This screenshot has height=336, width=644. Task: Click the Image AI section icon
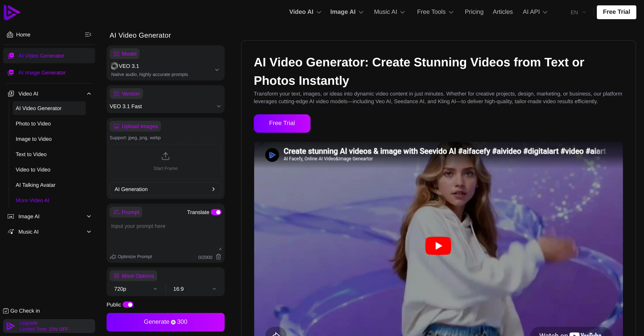point(11,216)
